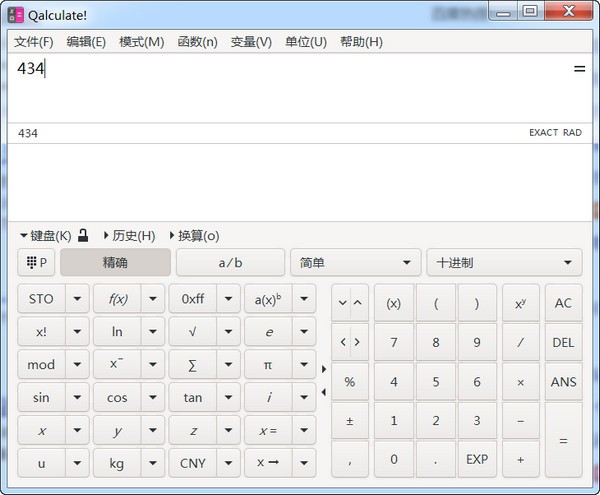Click the equals icon in the expression field
Screen dimensions: 600x495
[x=579, y=69]
